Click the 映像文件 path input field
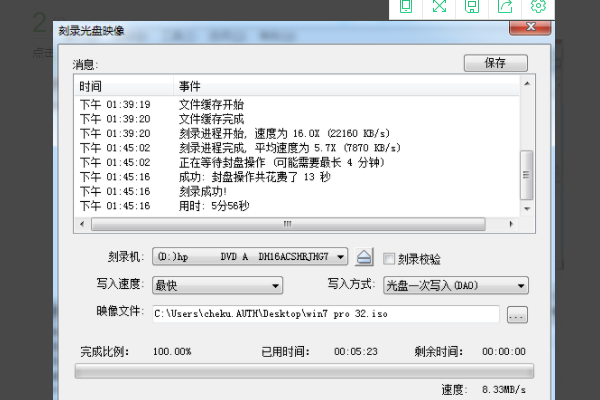600x400 pixels. click(326, 314)
